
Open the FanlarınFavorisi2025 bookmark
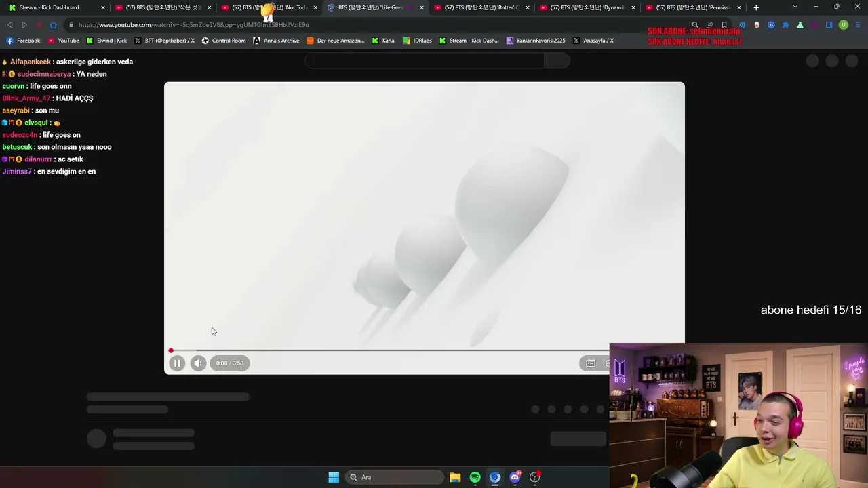536,41
